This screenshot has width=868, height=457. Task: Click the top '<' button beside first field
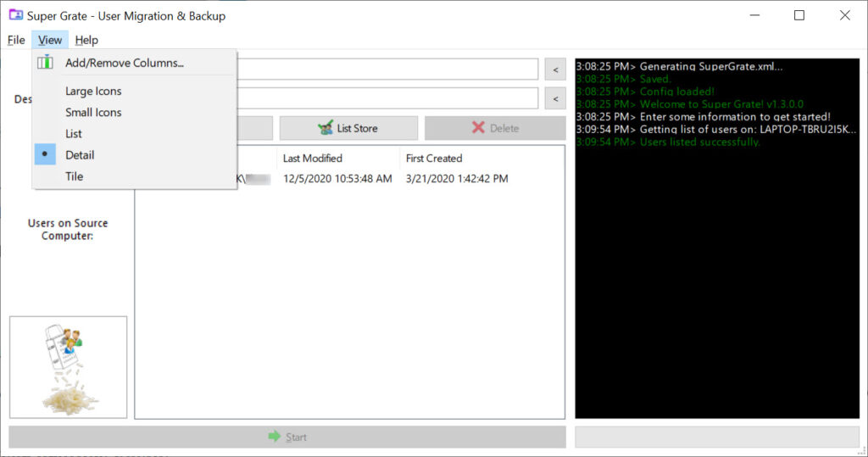(x=555, y=70)
